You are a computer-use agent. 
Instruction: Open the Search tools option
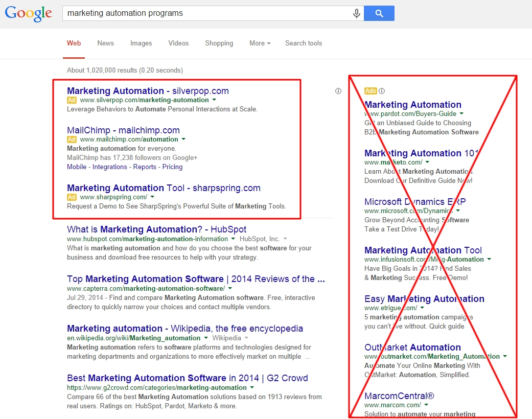point(304,43)
